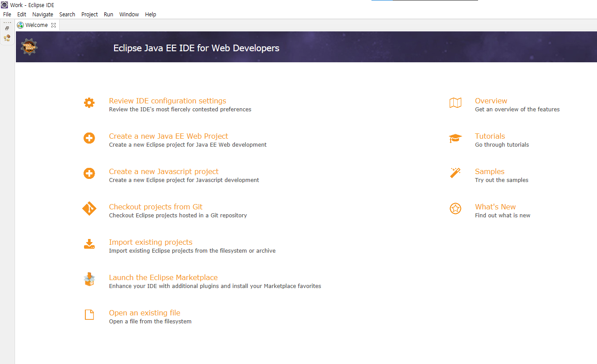This screenshot has width=597, height=364.
Task: Click text "Try out the samples"
Action: click(x=501, y=180)
